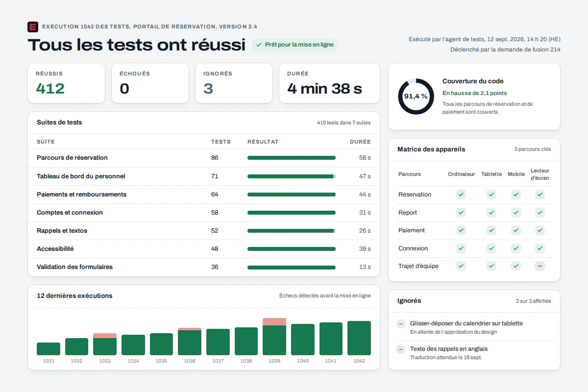Open the Réussis 412 card
The image size is (588, 392).
tap(66, 83)
